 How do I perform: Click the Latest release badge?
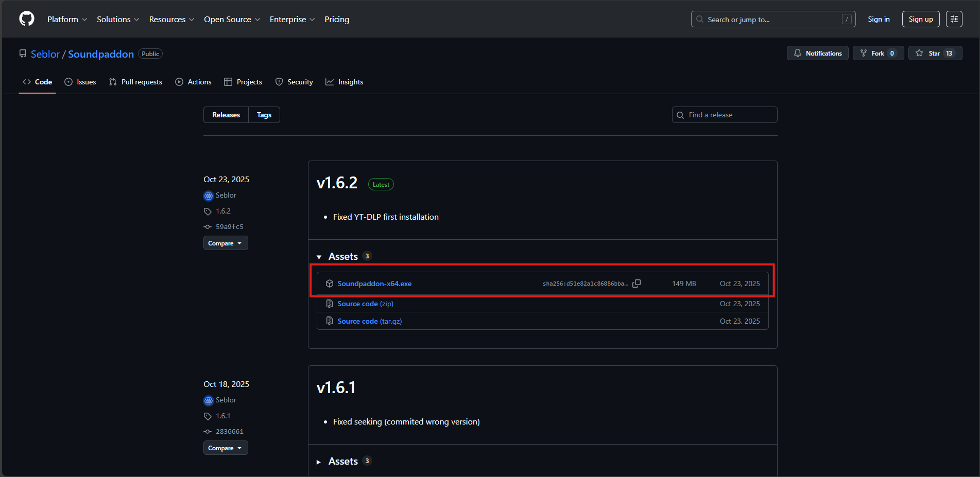click(381, 184)
